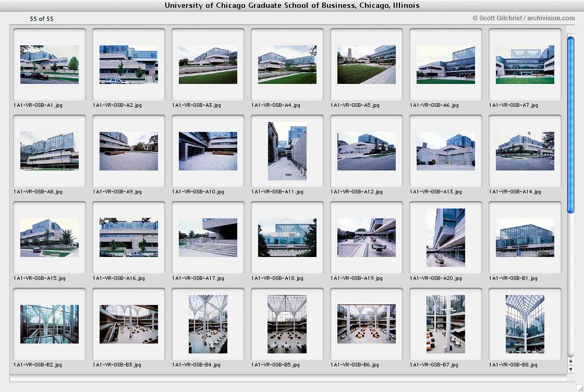Open thumbnail 1A1-VR-GSB-B1.jpg
Screen dimensions: 584x392
coord(525,238)
